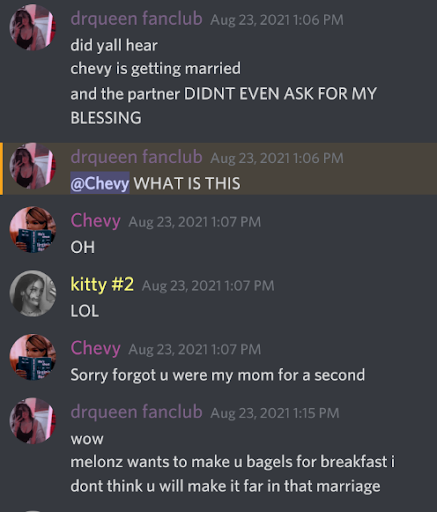
Task: Click the 'chevy is getting married' message
Action: pyautogui.click(x=155, y=69)
